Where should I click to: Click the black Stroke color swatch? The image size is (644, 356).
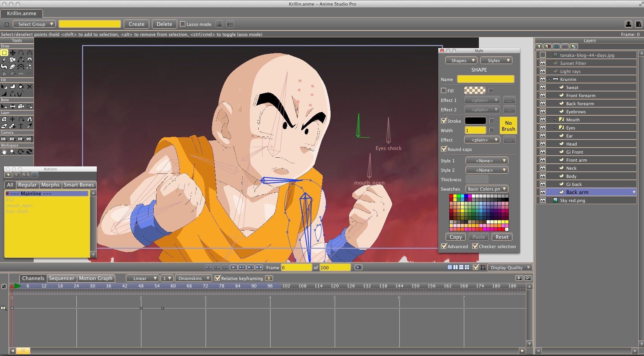tap(475, 121)
